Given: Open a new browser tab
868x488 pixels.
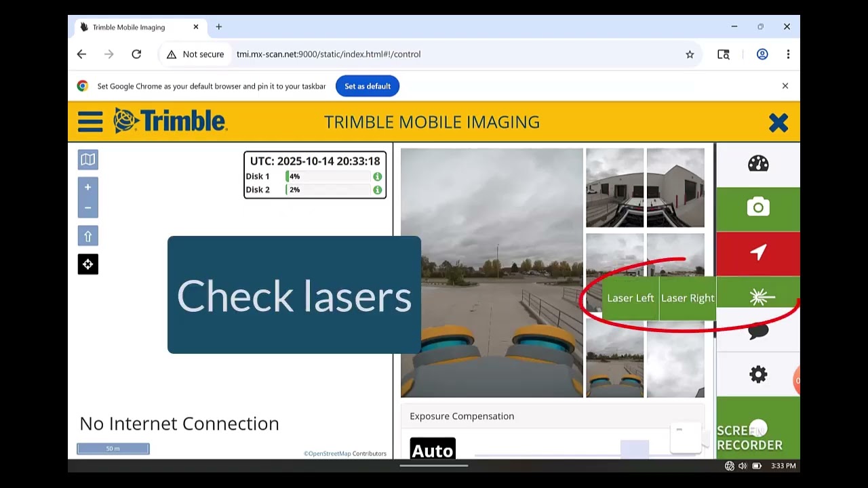Looking at the screenshot, I should (218, 27).
